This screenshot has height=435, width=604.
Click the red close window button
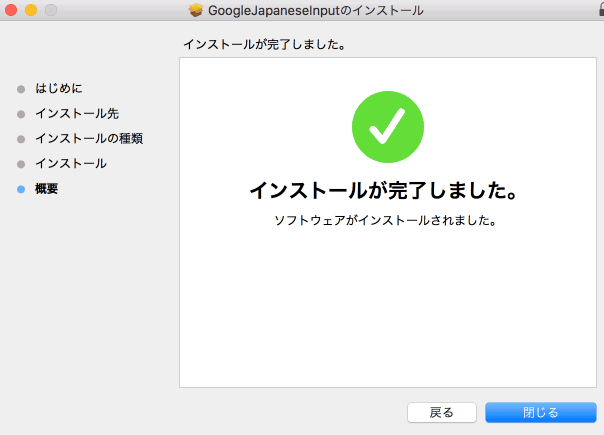tap(12, 10)
